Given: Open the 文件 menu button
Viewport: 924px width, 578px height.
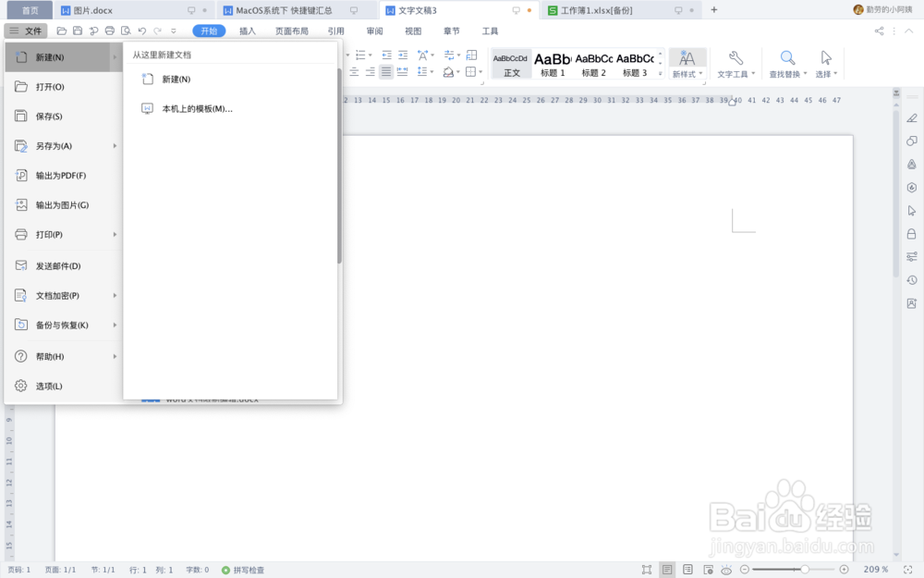Looking at the screenshot, I should click(x=25, y=31).
